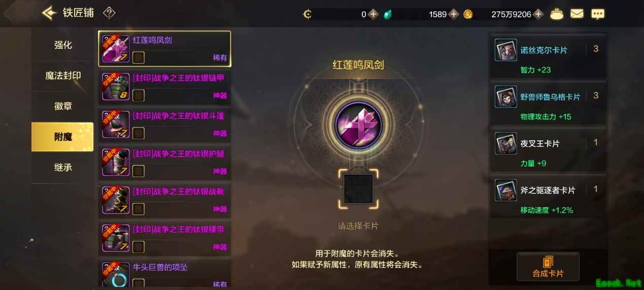Open the pot icon beside the mail

[x=557, y=14]
